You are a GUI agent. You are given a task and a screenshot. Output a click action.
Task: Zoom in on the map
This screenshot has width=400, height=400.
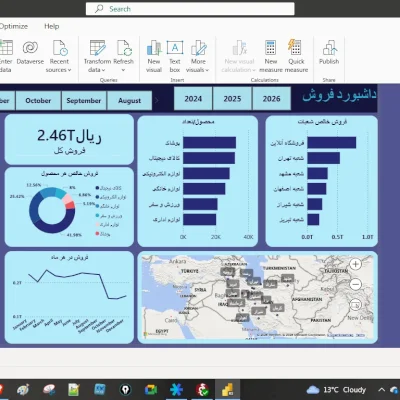click(x=356, y=264)
